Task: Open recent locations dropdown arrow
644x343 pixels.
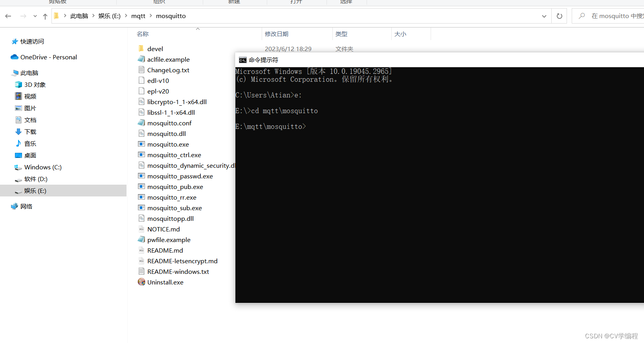Action: (x=35, y=16)
